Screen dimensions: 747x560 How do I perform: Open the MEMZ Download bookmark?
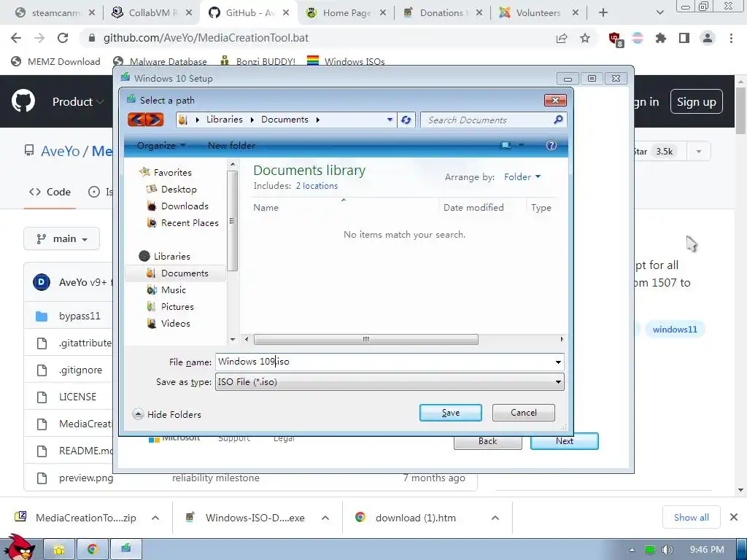click(55, 61)
